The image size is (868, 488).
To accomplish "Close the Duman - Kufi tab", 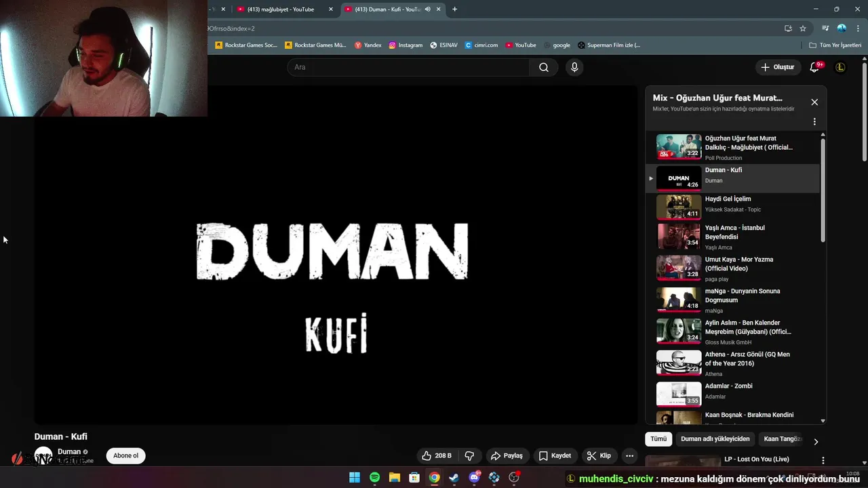I will [439, 9].
